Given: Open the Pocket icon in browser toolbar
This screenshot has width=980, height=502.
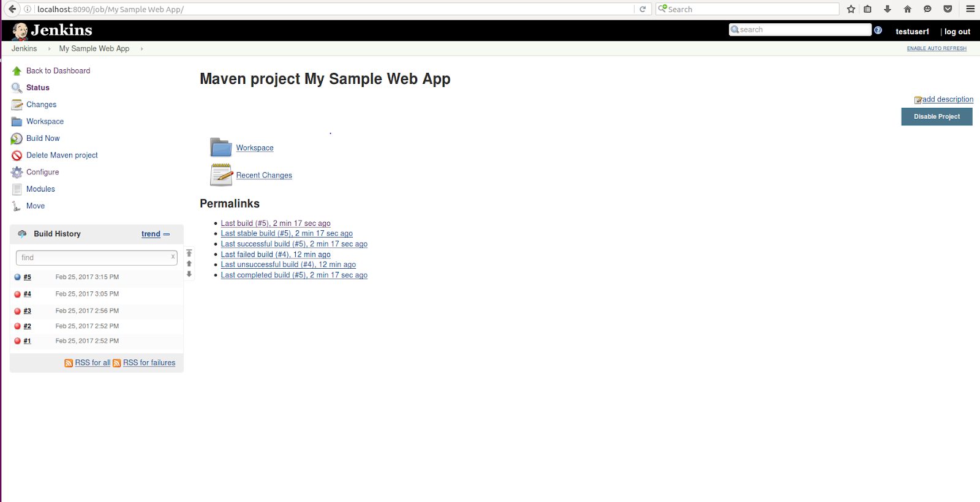Looking at the screenshot, I should [x=948, y=9].
